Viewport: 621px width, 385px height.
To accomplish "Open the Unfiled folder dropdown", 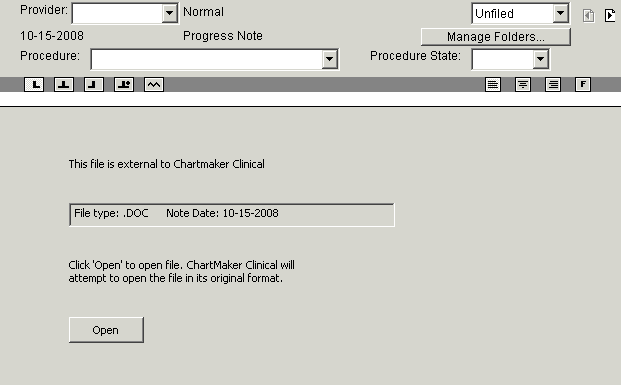I will point(560,13).
